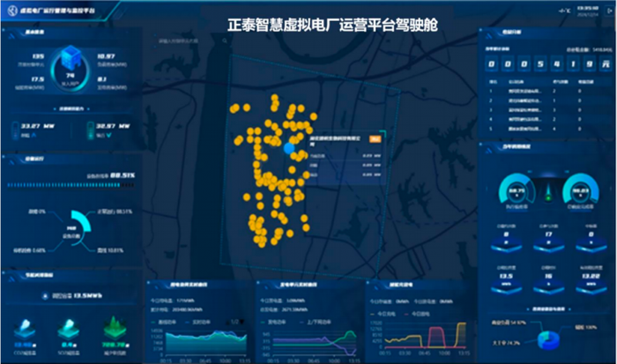The width and height of the screenshot is (617, 364).
Task: Click the digit 4 in the revenue counter
Action: pyautogui.click(x=556, y=63)
